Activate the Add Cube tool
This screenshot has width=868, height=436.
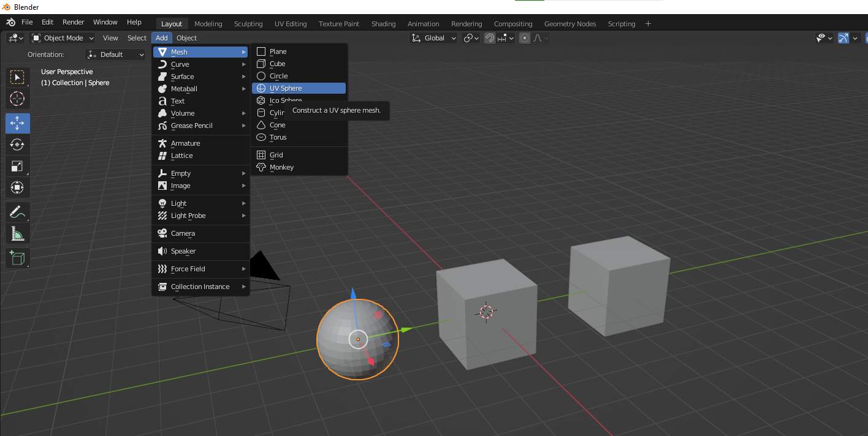(x=17, y=258)
